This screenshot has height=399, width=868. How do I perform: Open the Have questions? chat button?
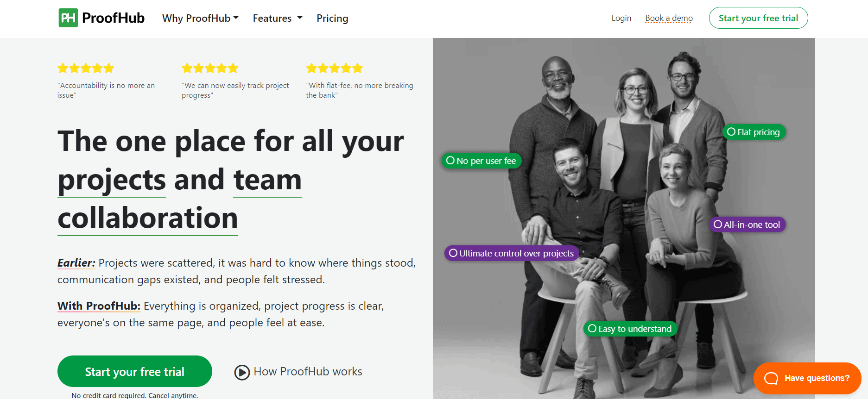point(807,378)
